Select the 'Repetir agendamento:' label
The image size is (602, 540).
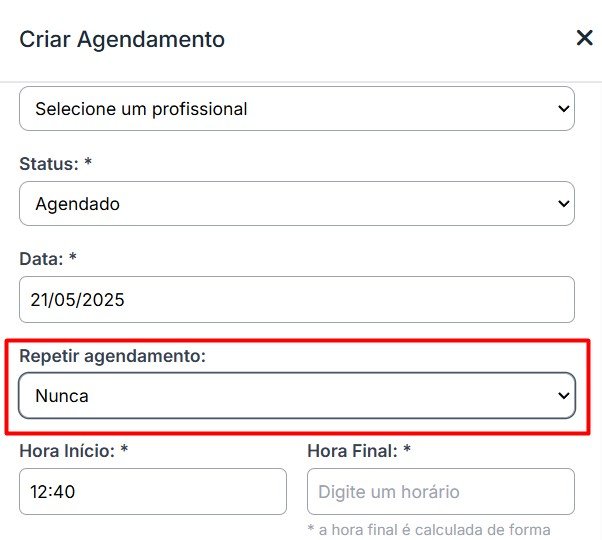[x=112, y=356]
